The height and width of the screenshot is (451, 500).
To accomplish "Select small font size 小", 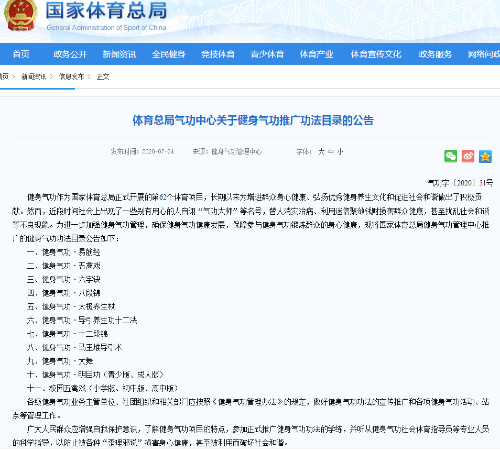I will 340,152.
